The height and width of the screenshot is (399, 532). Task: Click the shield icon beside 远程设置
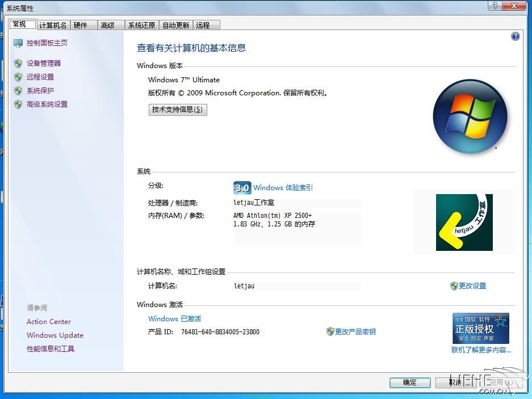click(18, 77)
